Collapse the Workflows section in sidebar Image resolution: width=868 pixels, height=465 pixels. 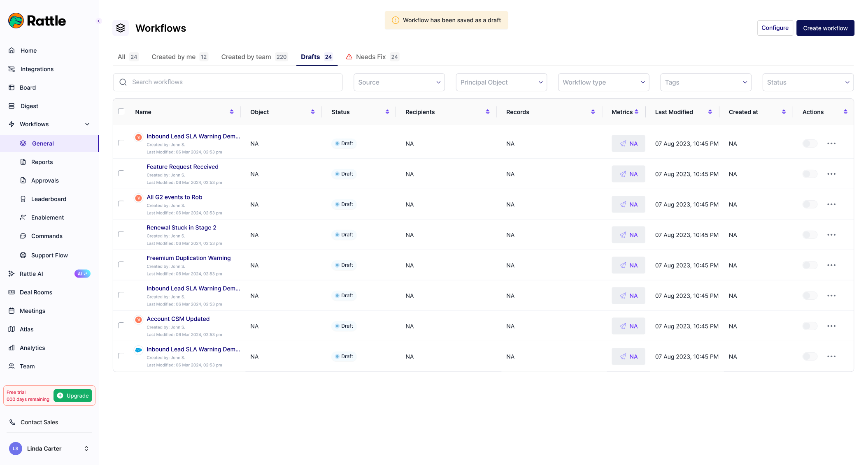click(87, 124)
